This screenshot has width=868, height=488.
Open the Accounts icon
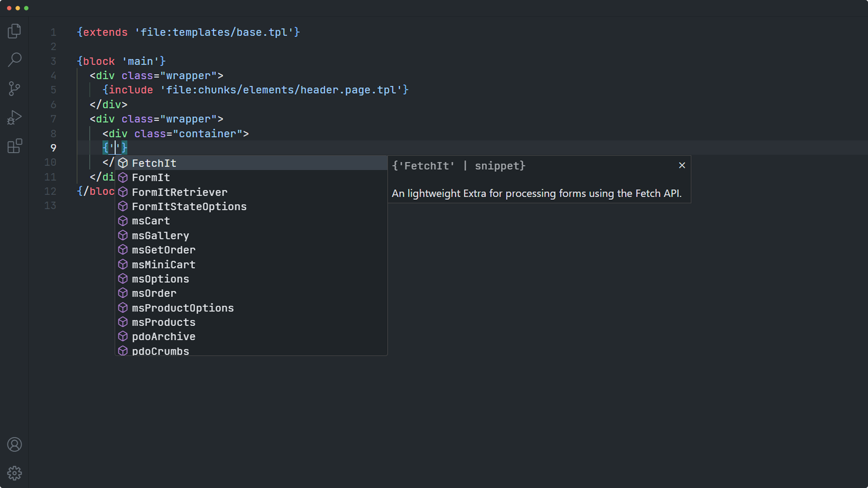pyautogui.click(x=14, y=444)
